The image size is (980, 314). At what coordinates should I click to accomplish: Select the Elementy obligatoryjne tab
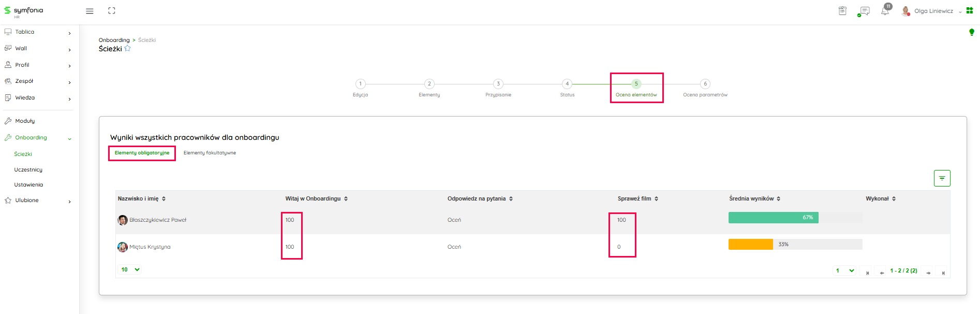142,153
